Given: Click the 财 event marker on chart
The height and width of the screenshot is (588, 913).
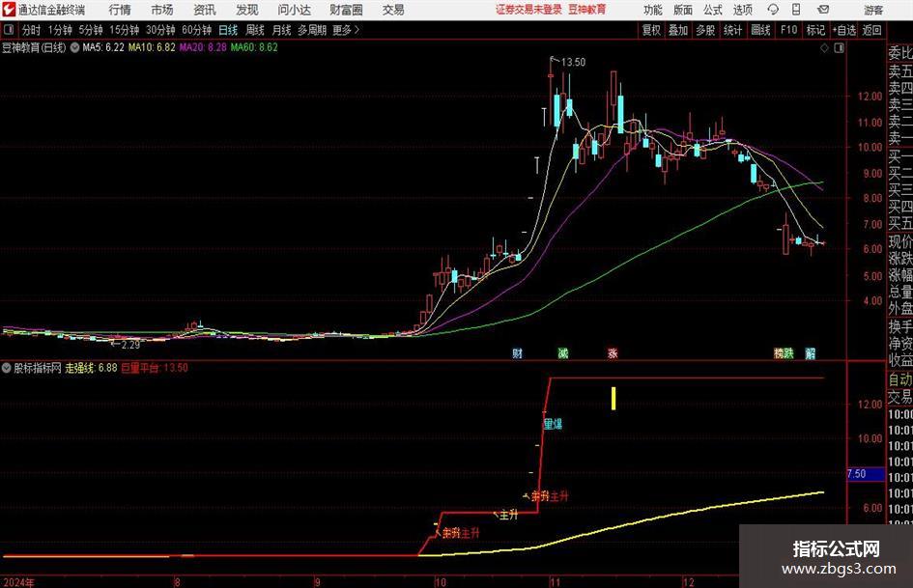Looking at the screenshot, I should (x=517, y=352).
